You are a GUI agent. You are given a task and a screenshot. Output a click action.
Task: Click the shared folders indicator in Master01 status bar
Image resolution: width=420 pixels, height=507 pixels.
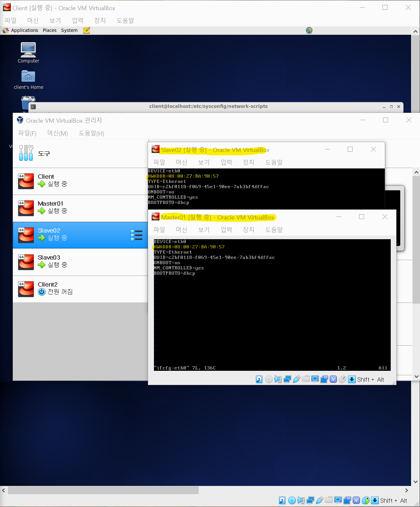coord(306,379)
